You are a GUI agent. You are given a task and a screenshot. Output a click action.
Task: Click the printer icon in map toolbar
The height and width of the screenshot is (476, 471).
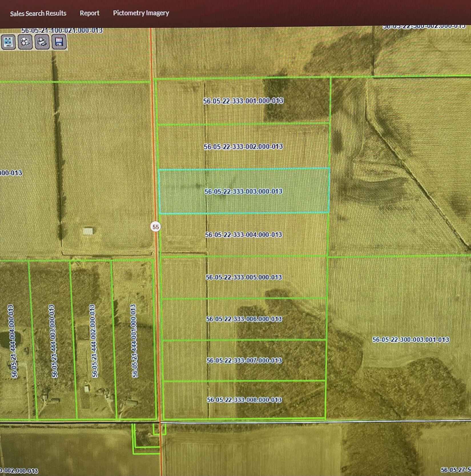42,42
